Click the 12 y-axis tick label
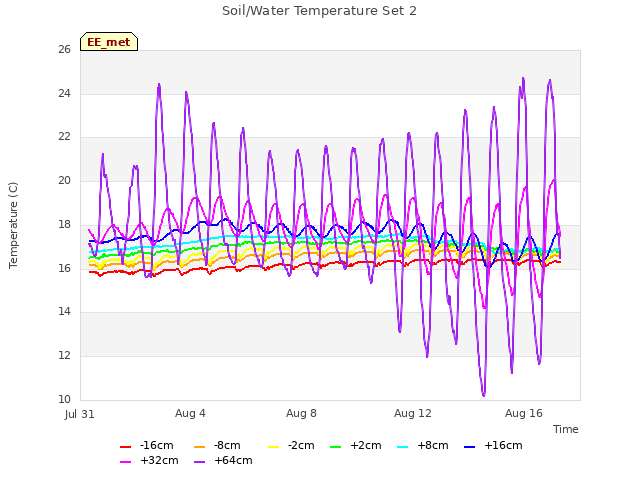640x480 pixels. tap(64, 356)
